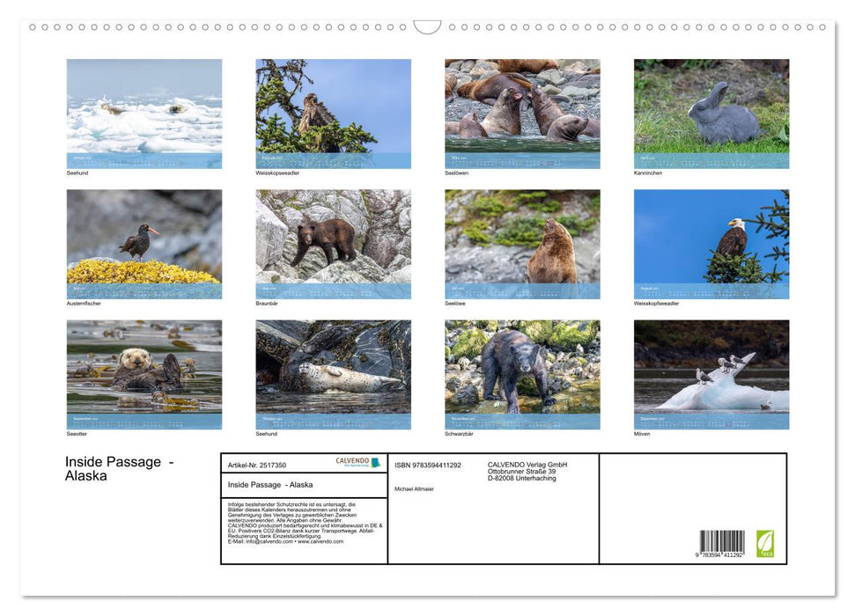The image size is (855, 616).
Task: Click the 'Schwarzbär' caption
Action: (x=459, y=434)
